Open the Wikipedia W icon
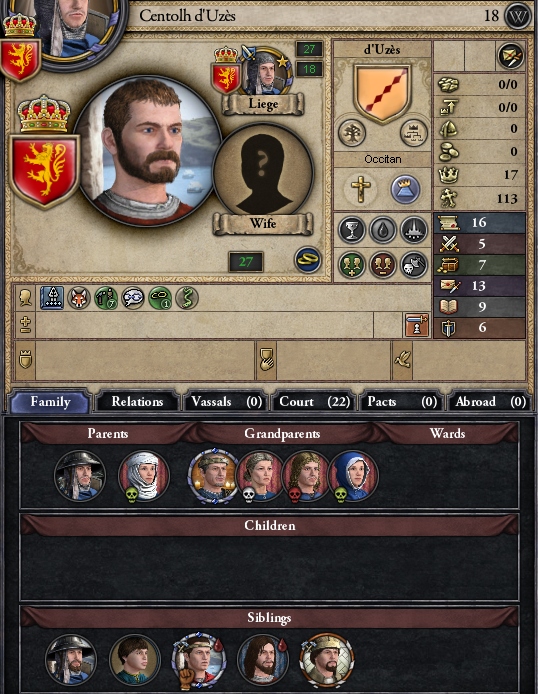 [518, 16]
